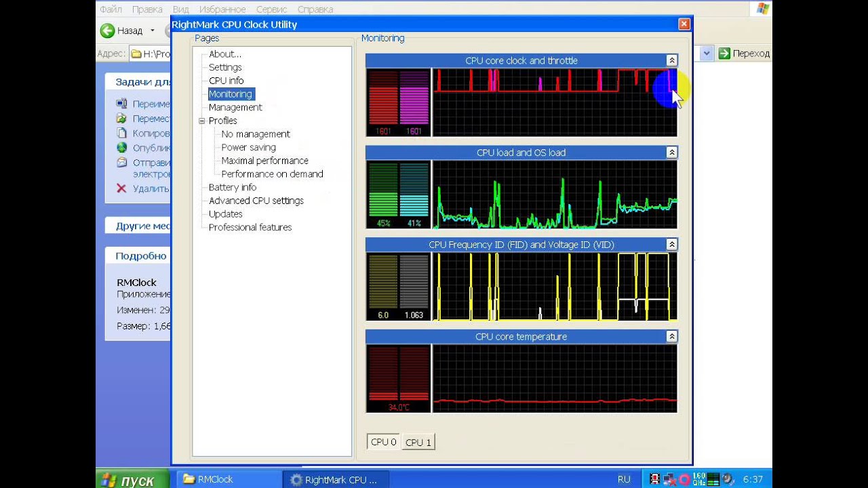Click the 34.0°C temperature readout
868x488 pixels.
pos(399,407)
